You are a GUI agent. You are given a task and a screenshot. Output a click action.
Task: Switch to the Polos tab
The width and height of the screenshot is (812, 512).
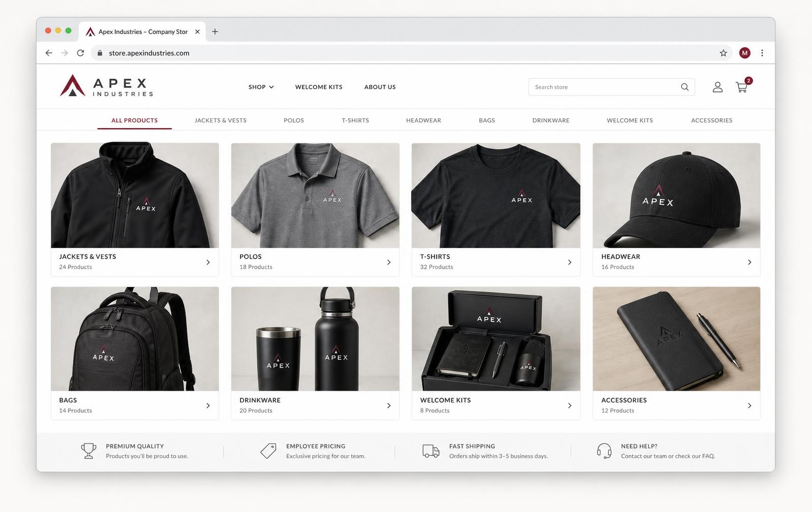(x=294, y=120)
